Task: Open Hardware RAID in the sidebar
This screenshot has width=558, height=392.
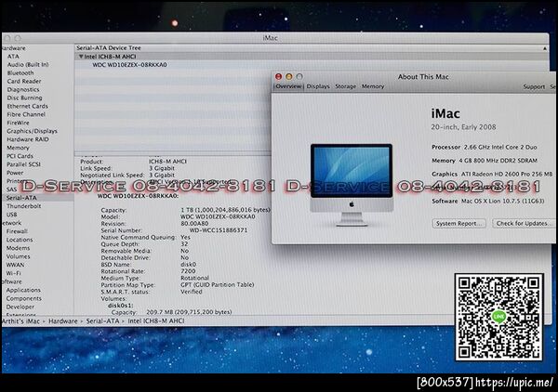Action: coord(28,139)
